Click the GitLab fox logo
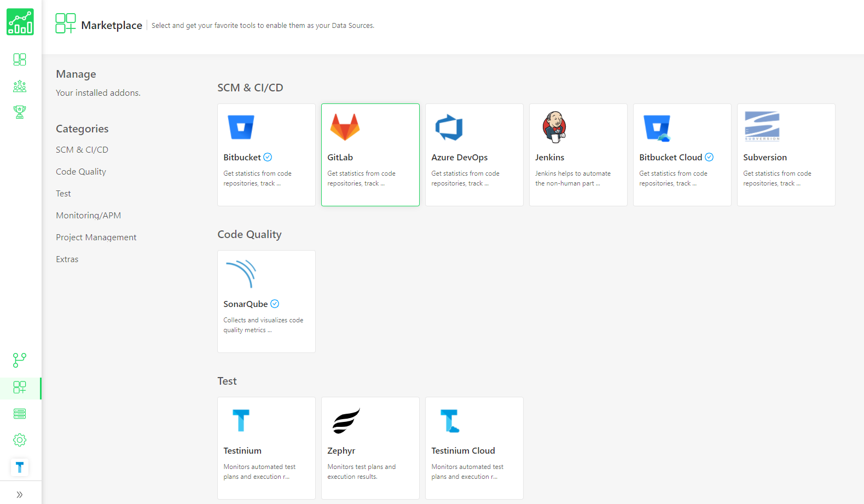The height and width of the screenshot is (504, 864). (345, 127)
